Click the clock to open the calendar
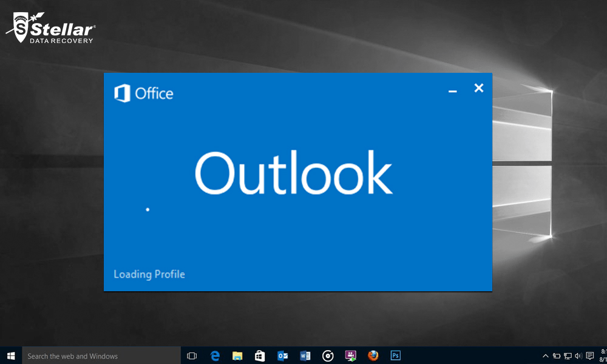607x364 pixels. [600, 356]
